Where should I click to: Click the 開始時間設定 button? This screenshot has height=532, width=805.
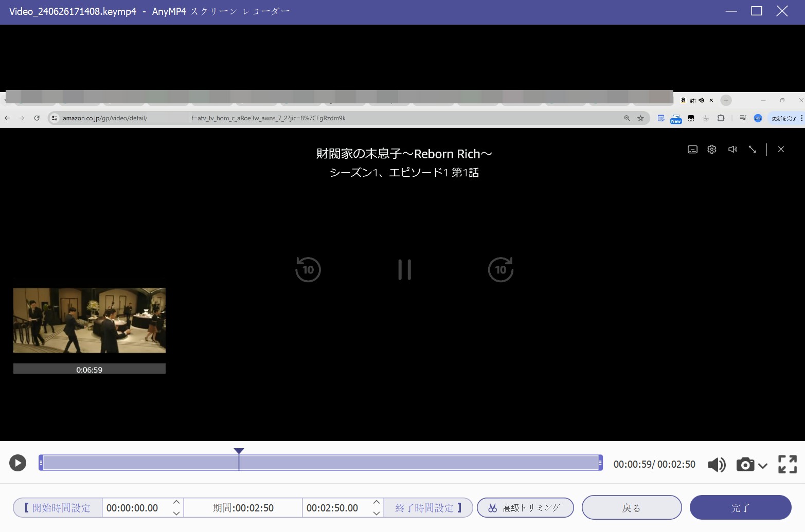[x=58, y=508]
